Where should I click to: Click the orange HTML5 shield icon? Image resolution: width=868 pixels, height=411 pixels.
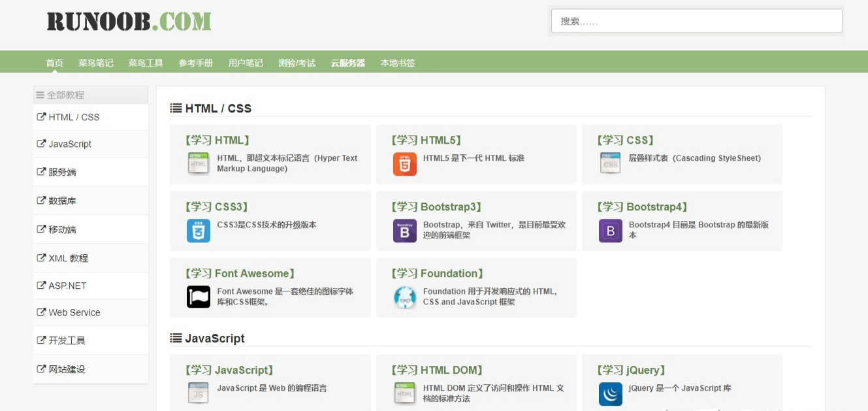pyautogui.click(x=404, y=164)
